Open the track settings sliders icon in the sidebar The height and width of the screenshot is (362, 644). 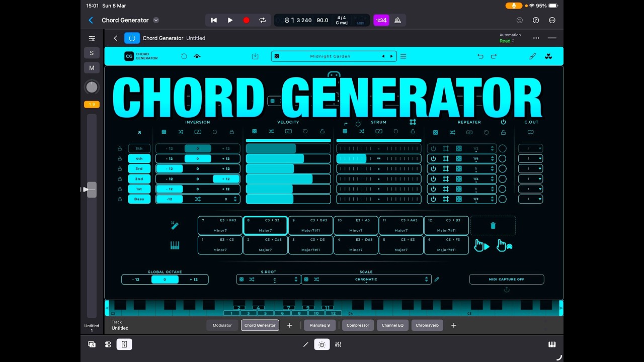click(x=92, y=38)
